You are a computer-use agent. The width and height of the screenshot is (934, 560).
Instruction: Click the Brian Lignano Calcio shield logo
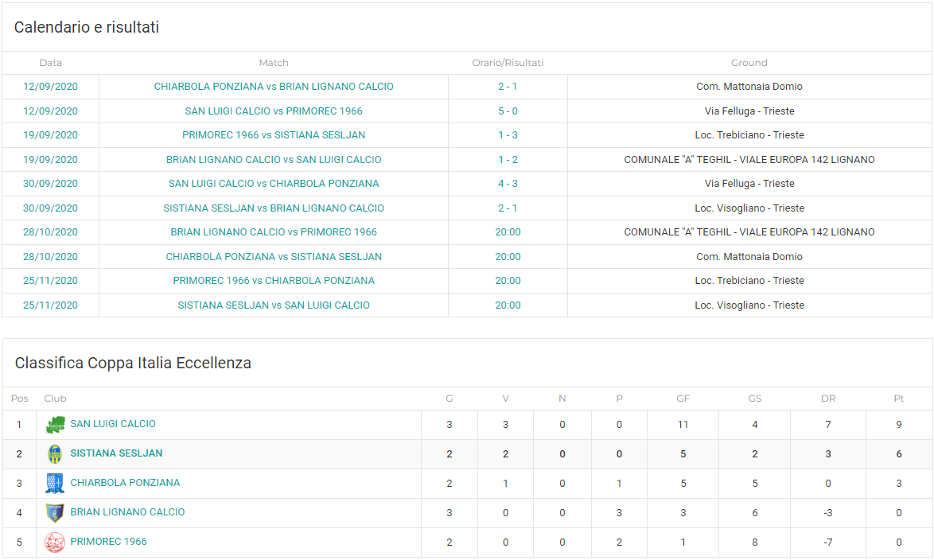click(x=55, y=512)
